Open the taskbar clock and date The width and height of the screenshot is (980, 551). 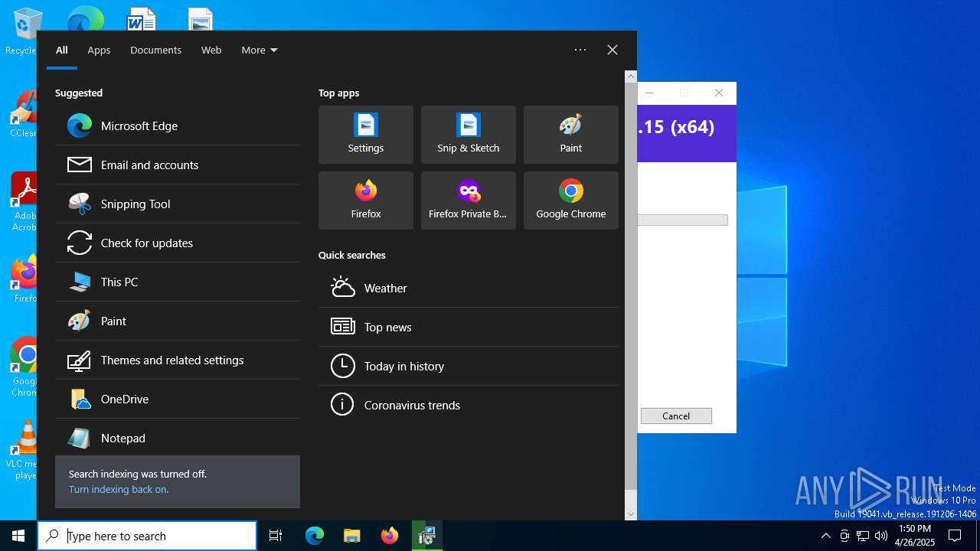[915, 536]
